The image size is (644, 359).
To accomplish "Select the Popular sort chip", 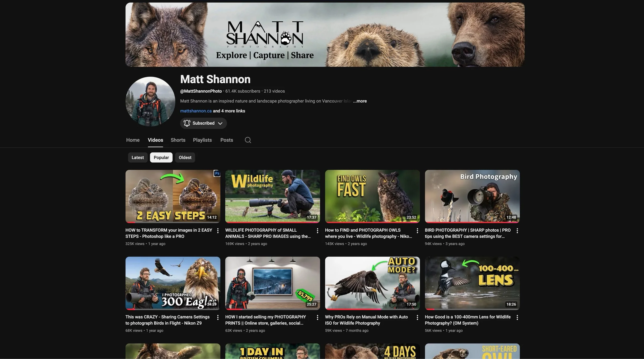I will 161,157.
